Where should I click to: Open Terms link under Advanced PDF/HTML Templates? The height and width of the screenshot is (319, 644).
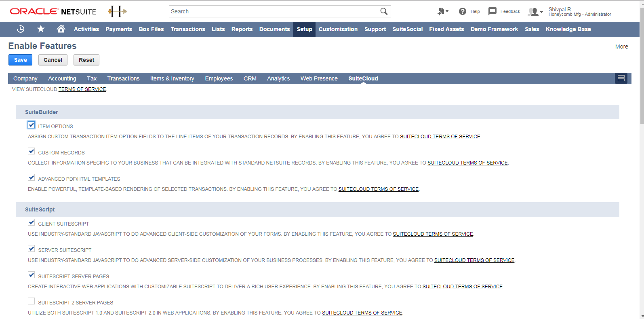pos(379,189)
